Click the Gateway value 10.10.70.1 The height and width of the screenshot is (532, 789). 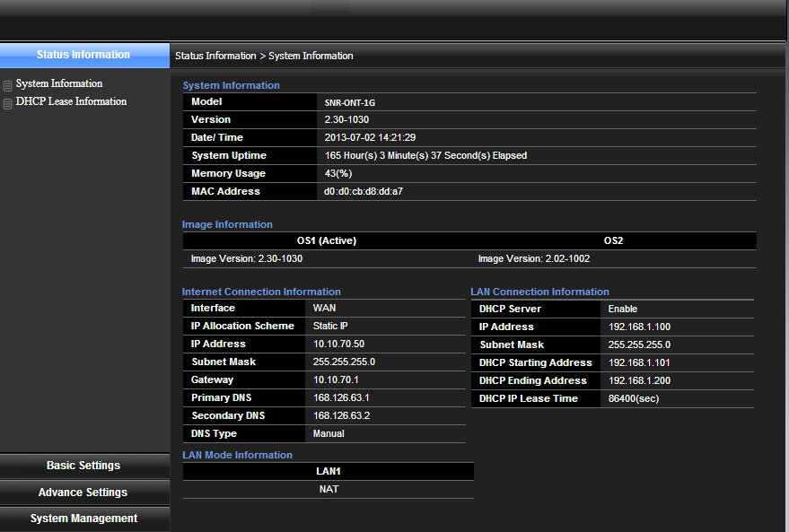tap(336, 379)
